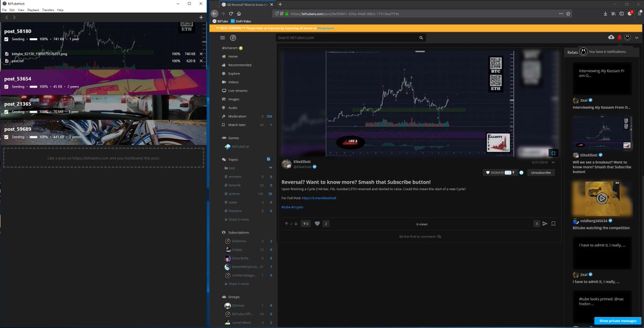Click the DONATE button

click(x=500, y=172)
